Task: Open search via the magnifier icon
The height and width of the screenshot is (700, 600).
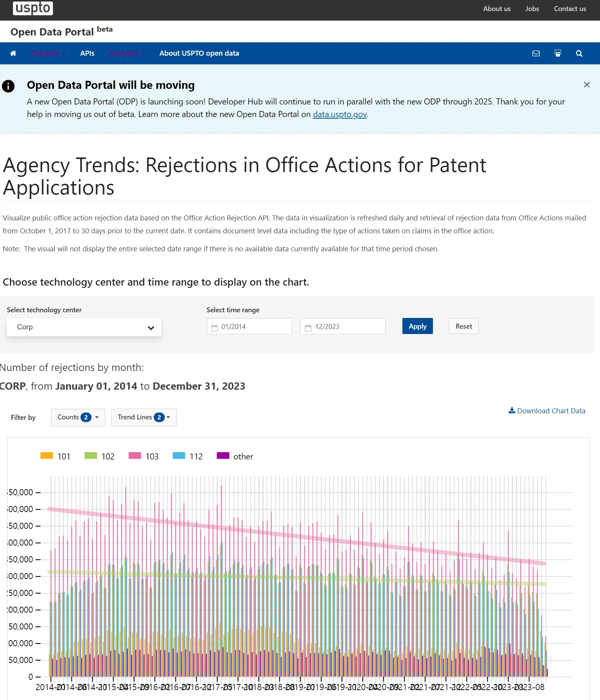Action: coord(579,53)
